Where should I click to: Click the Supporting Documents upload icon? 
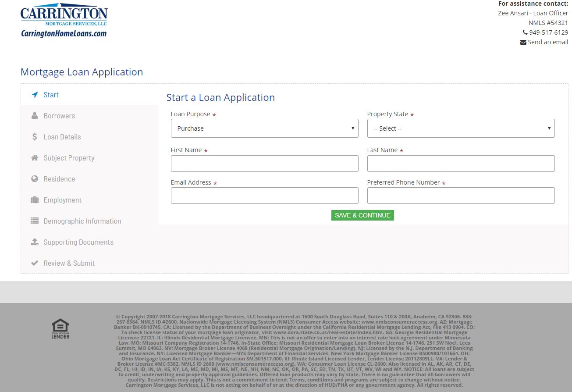click(35, 242)
